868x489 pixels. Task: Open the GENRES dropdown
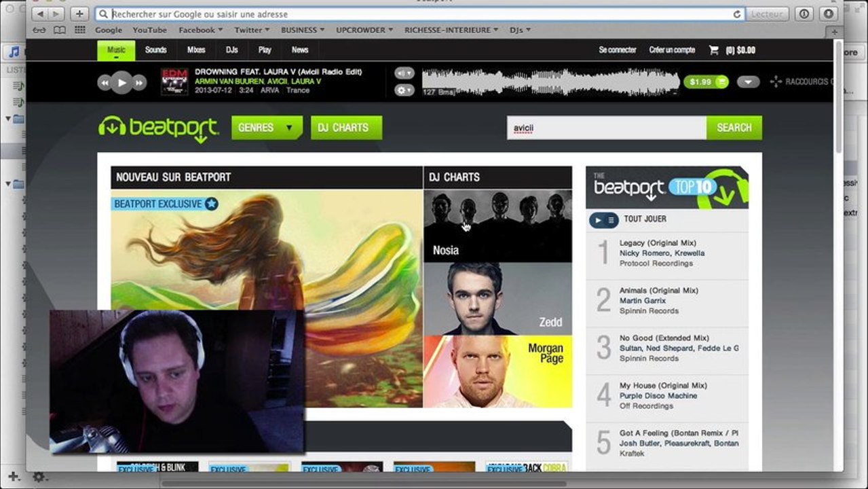pos(267,127)
